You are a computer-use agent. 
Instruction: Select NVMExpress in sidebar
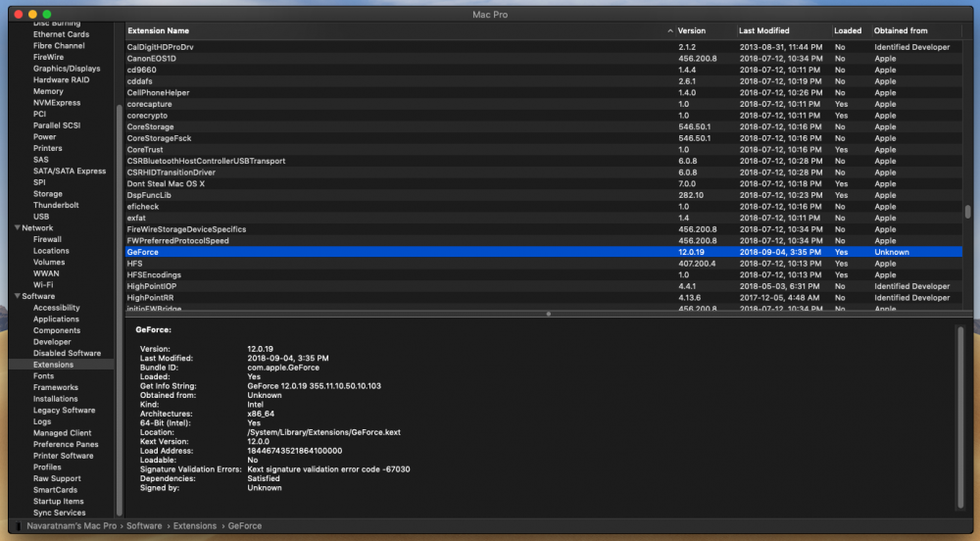pos(57,103)
